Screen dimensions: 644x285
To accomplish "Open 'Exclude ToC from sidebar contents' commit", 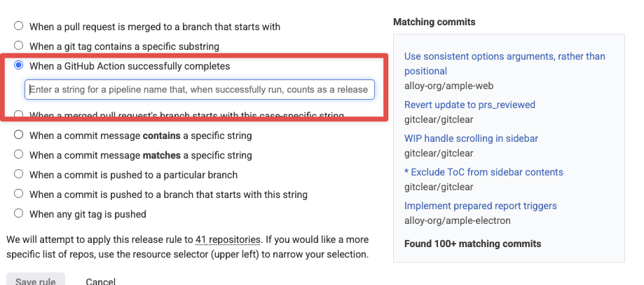I will (x=484, y=172).
